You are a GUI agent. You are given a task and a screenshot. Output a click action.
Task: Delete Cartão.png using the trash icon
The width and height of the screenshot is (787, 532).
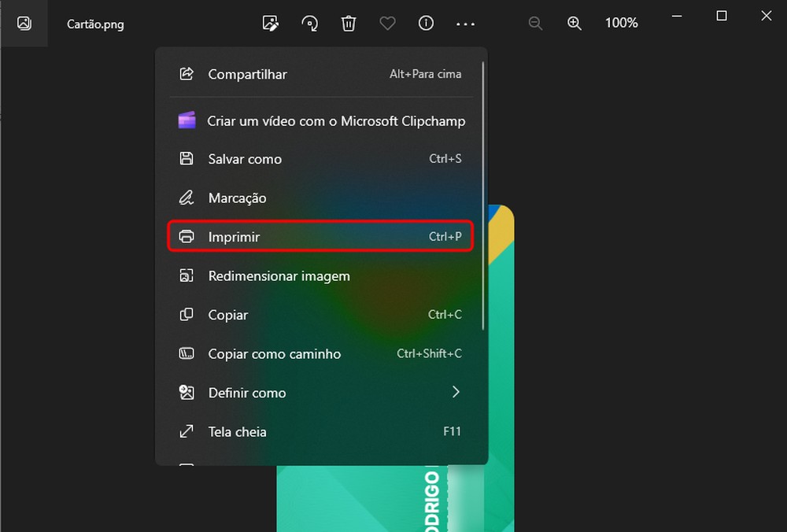point(349,23)
